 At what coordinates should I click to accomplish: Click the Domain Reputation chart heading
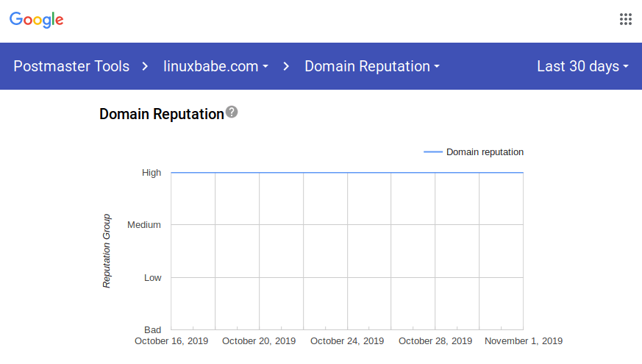[161, 114]
